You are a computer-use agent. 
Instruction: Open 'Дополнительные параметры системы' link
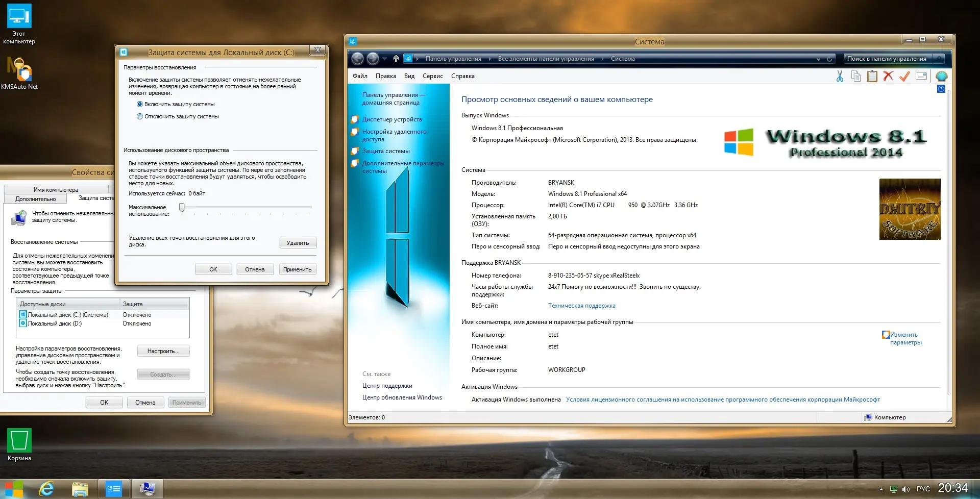point(403,167)
